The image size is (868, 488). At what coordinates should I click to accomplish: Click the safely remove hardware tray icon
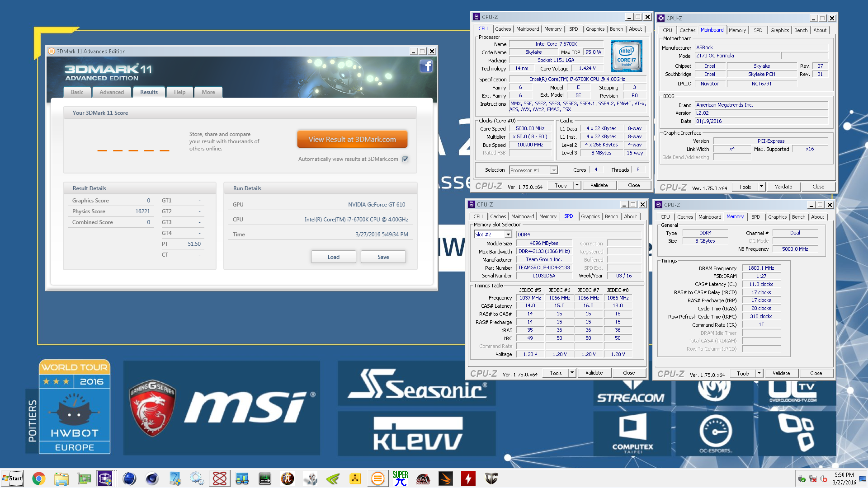click(x=802, y=479)
